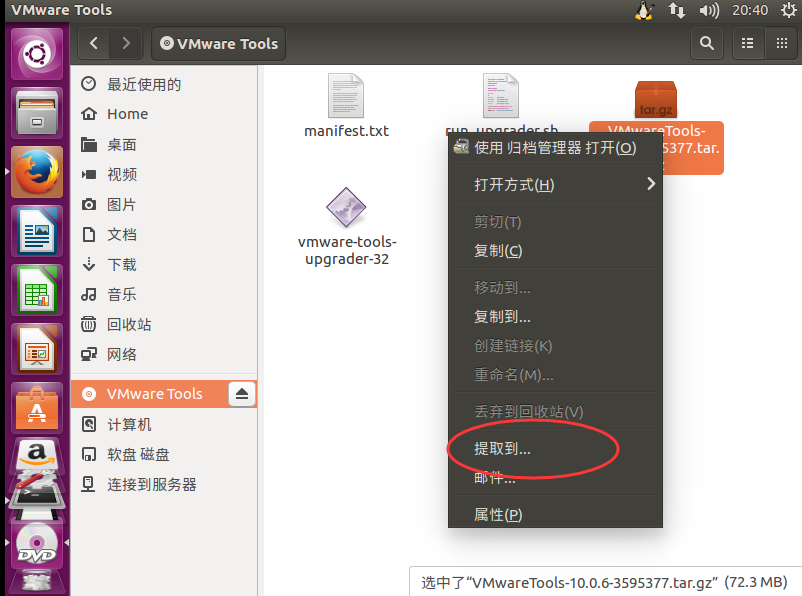Viewport: 802px width, 596px height.
Task: Open Amazon launcher in dock
Action: (37, 454)
